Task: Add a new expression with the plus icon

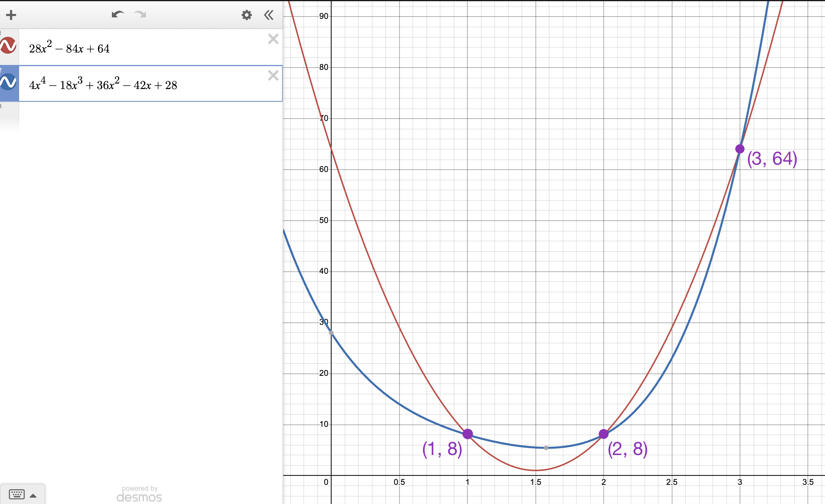Action: coord(11,14)
